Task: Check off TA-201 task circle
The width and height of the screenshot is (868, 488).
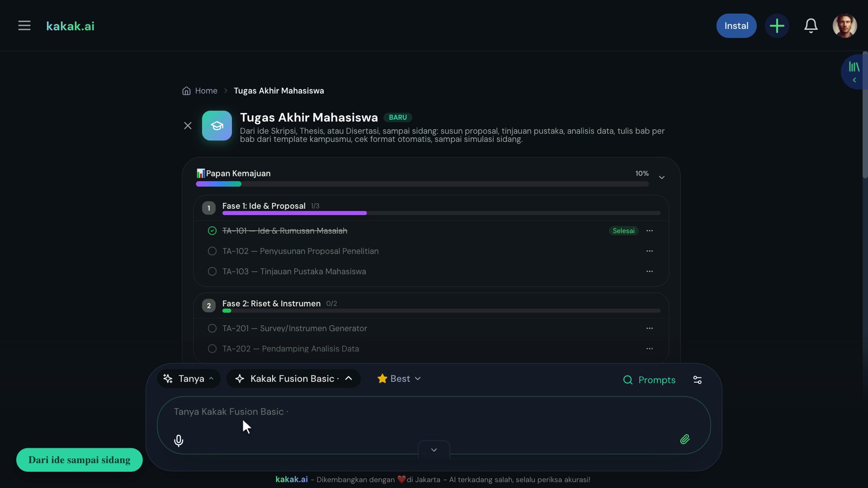Action: [x=212, y=328]
